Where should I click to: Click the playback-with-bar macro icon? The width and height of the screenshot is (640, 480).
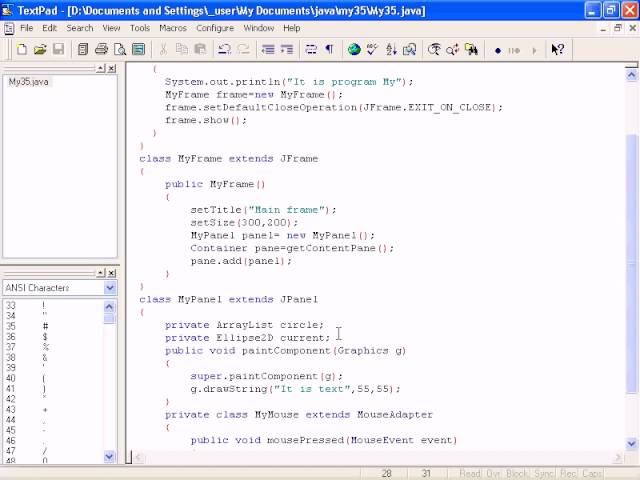(514, 51)
